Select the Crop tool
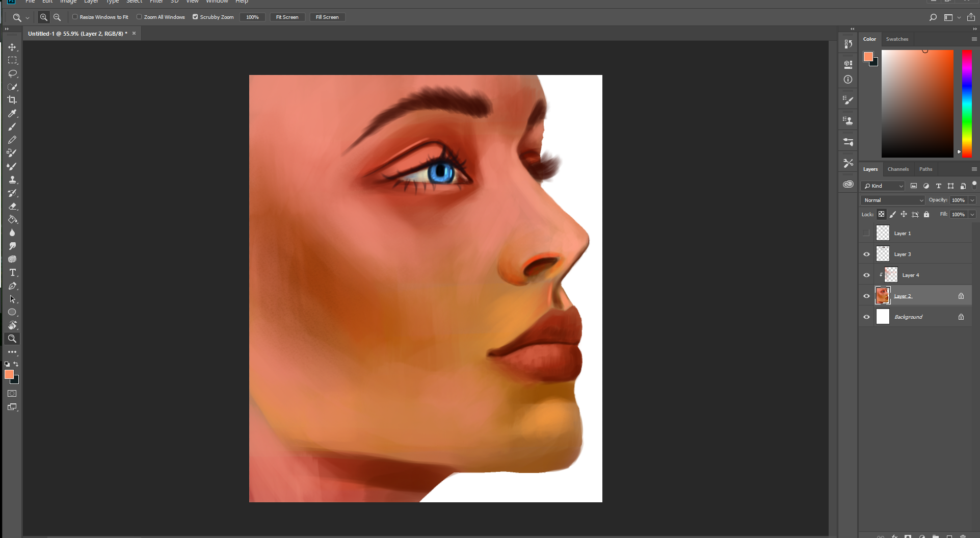The height and width of the screenshot is (538, 980). 12,100
